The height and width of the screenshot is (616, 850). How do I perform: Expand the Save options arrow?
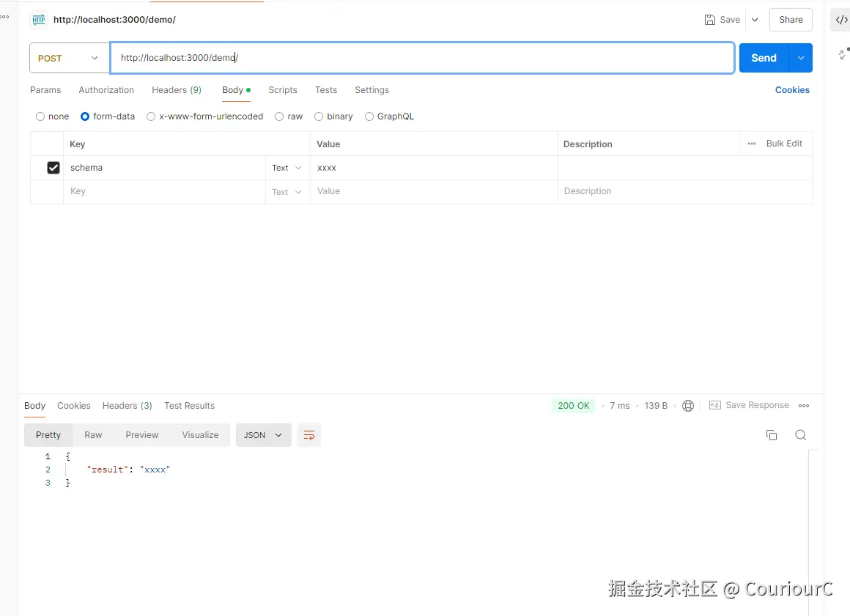pyautogui.click(x=755, y=20)
